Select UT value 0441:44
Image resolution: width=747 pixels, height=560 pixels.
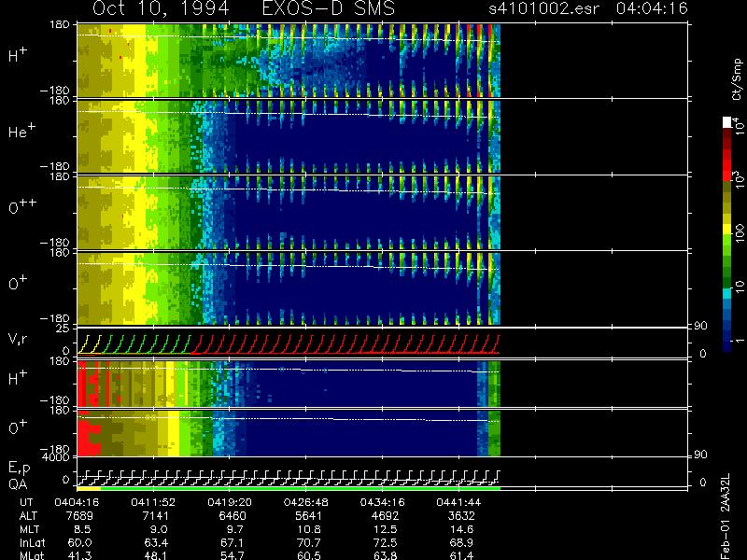(x=458, y=502)
